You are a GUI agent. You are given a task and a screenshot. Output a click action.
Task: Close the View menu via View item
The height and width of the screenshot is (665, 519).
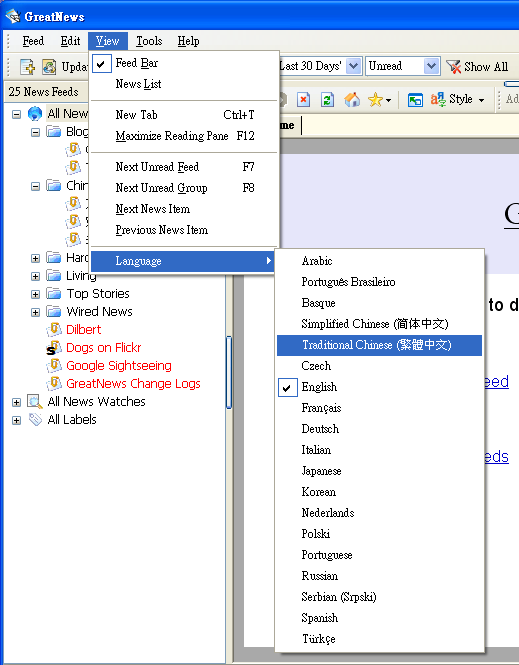tap(108, 41)
